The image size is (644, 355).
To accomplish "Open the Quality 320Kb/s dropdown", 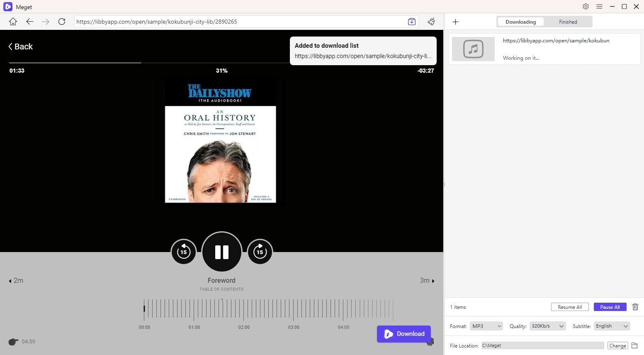I will pyautogui.click(x=547, y=326).
